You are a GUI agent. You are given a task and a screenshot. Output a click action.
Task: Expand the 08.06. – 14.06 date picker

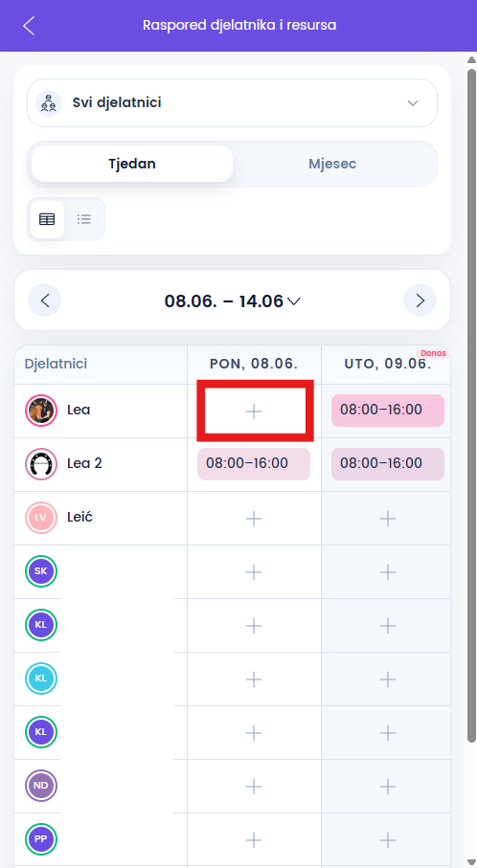[232, 301]
